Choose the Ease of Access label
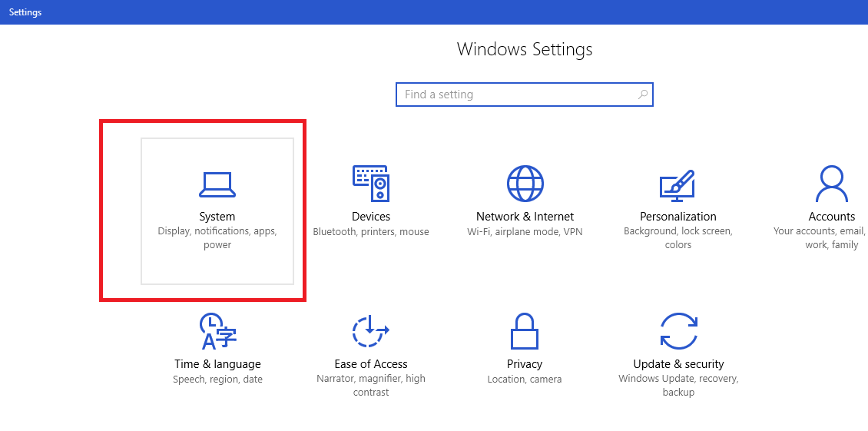The height and width of the screenshot is (431, 868). click(371, 364)
